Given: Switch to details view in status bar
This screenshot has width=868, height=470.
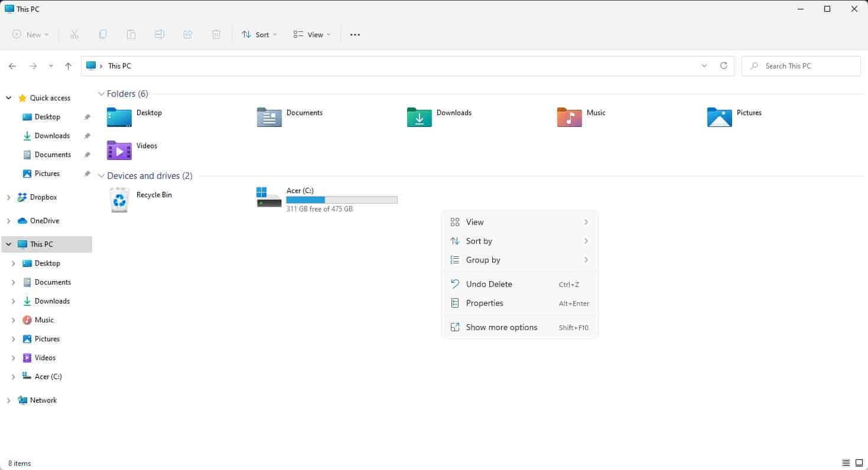Looking at the screenshot, I should pos(846,463).
